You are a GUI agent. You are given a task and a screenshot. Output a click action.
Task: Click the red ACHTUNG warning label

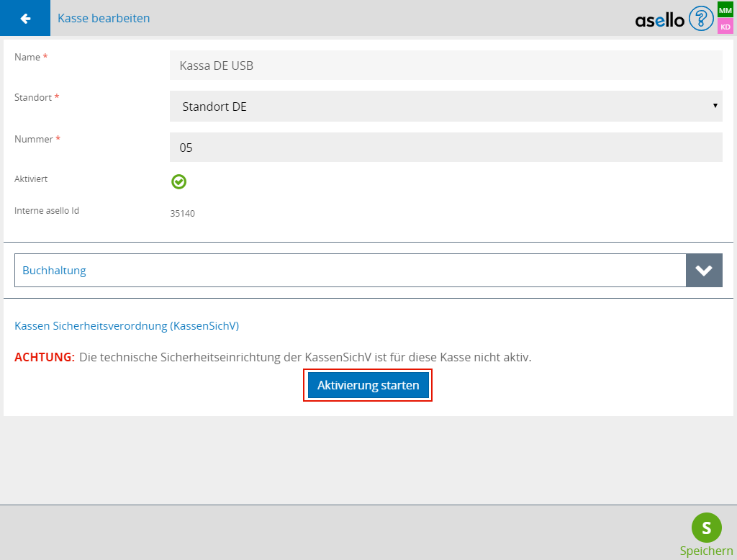[45, 357]
